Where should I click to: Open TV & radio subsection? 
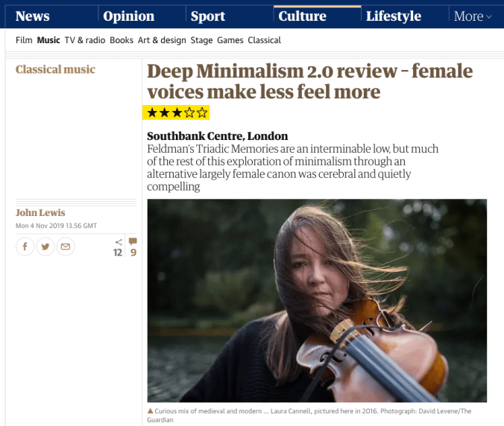click(x=85, y=40)
